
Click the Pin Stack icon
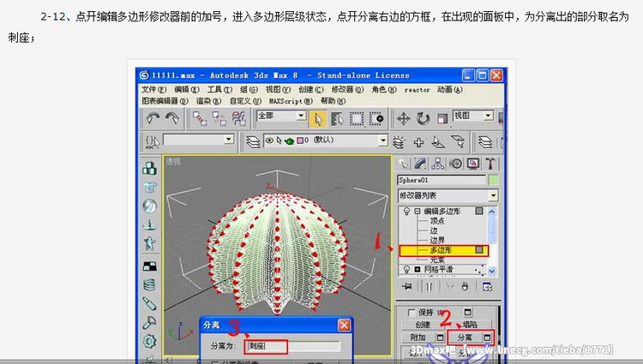coord(406,287)
